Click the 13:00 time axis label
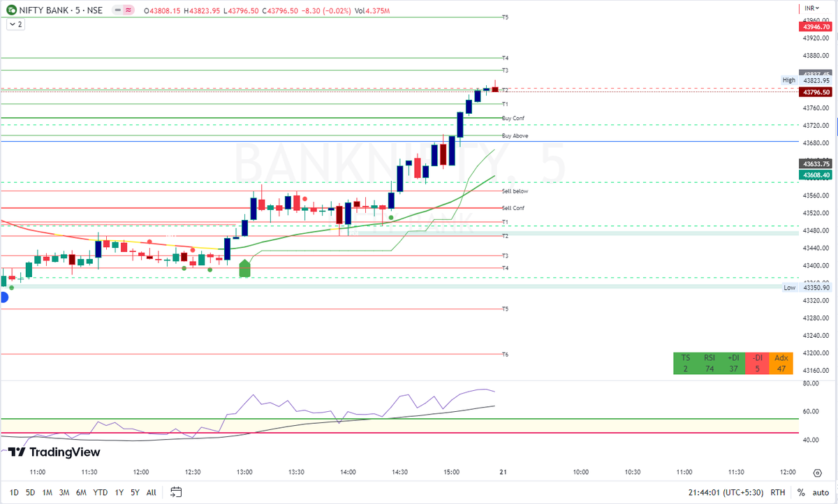 tap(244, 472)
